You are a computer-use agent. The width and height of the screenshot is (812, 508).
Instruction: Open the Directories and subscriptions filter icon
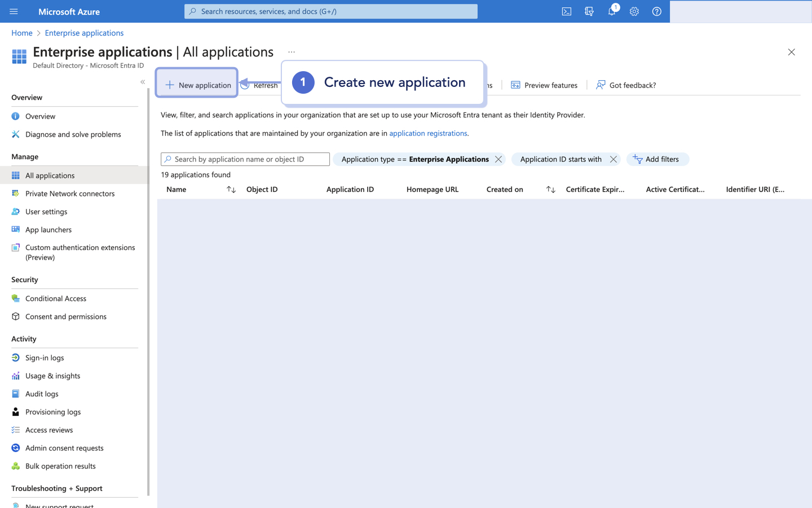pos(589,11)
